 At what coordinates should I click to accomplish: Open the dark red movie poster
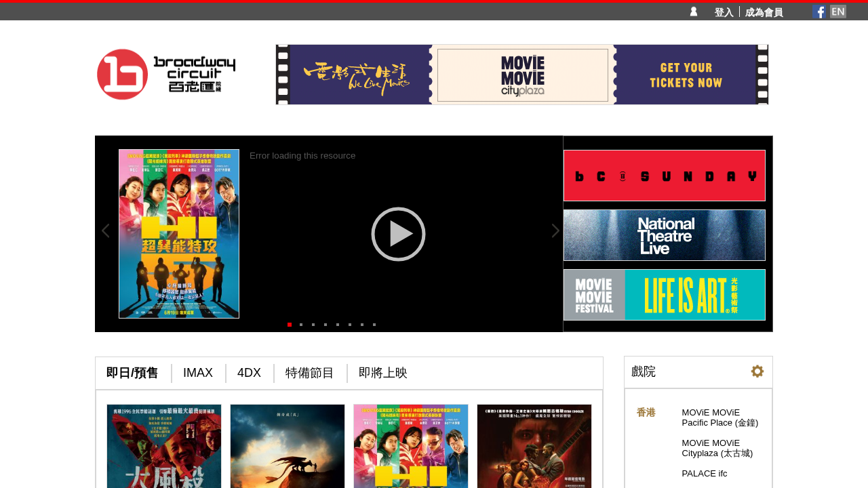(x=534, y=446)
